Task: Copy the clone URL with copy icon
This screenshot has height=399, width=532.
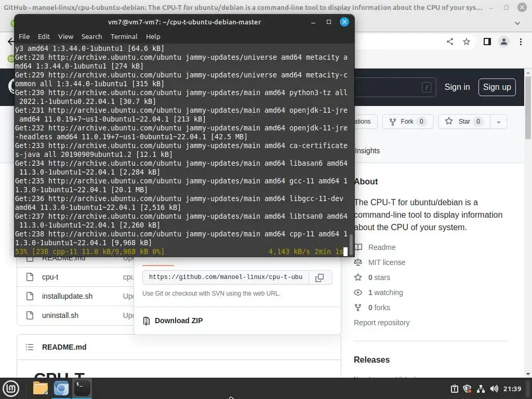Action: [x=320, y=277]
